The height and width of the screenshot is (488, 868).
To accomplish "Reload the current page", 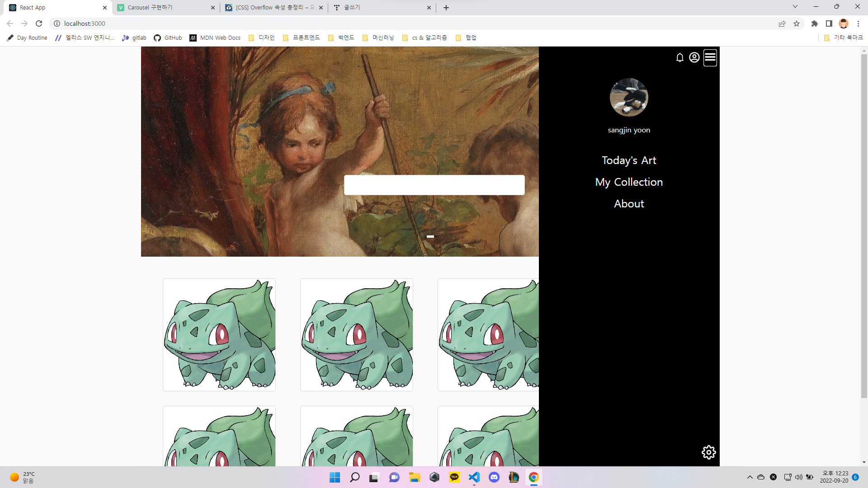I will [x=39, y=23].
